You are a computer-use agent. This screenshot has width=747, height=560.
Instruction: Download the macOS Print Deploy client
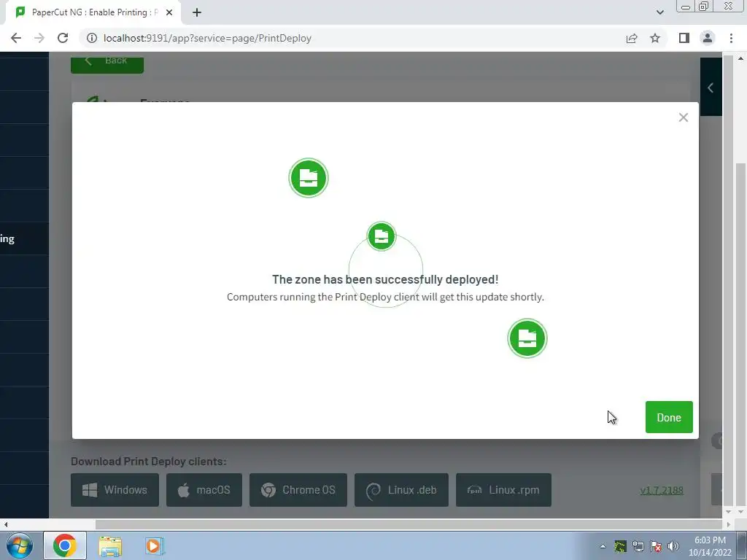(x=204, y=489)
